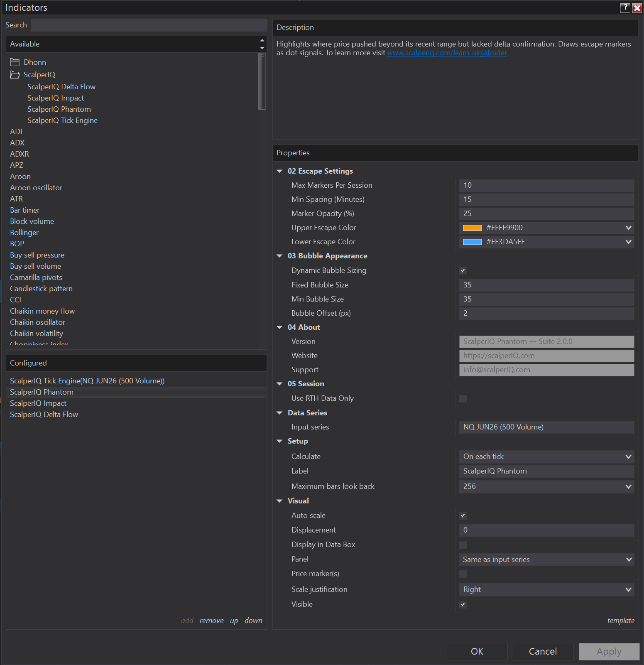Select ScalperIQ Impact in Available list

tap(56, 98)
